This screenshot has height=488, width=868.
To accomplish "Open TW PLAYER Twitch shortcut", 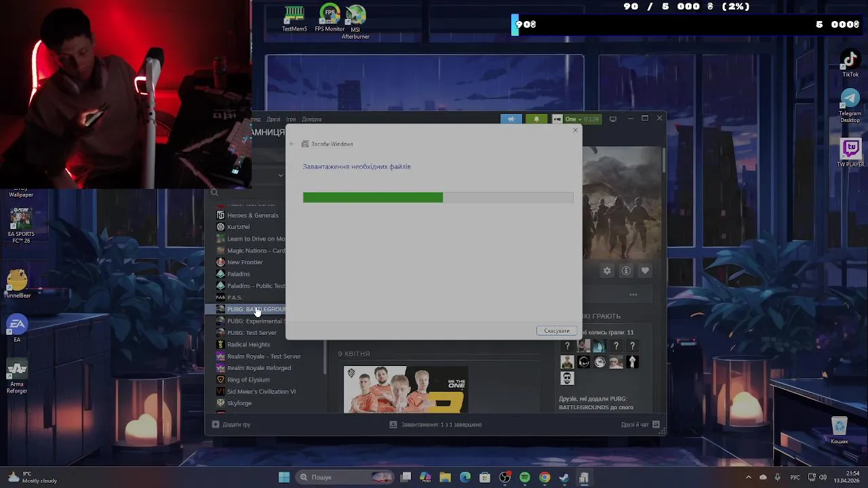I will (850, 153).
